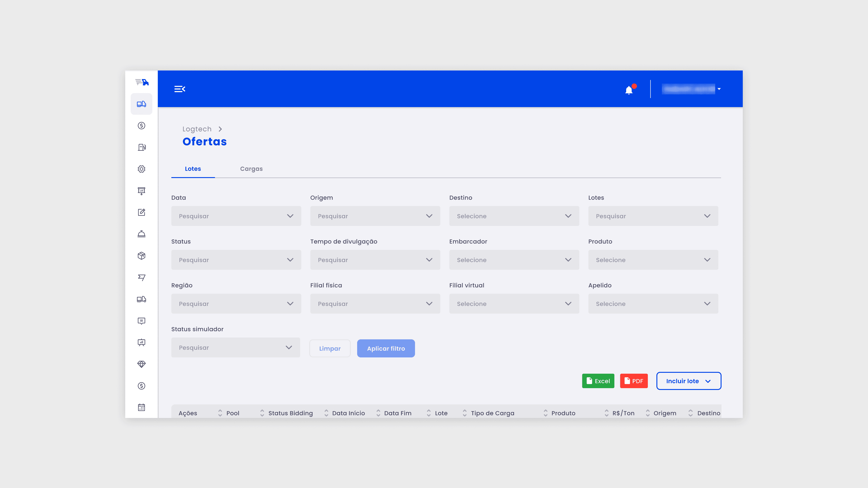Viewport: 868px width, 488px height.
Task: Click the chat message sidebar icon
Action: (x=142, y=321)
